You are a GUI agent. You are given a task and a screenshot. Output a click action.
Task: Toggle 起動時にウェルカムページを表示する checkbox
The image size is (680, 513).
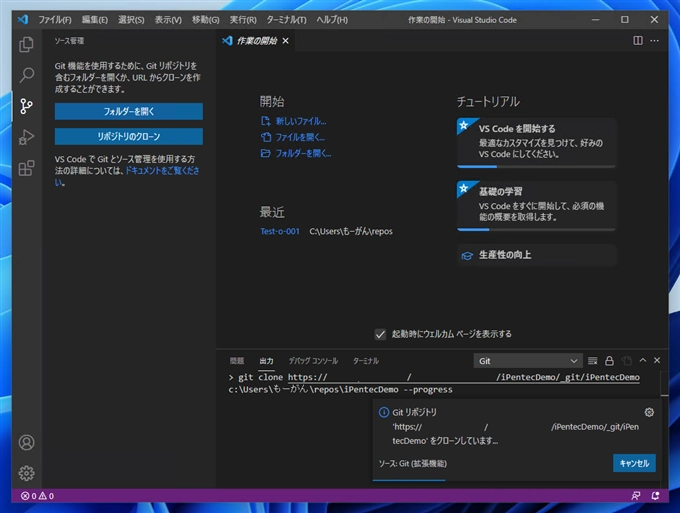[380, 334]
